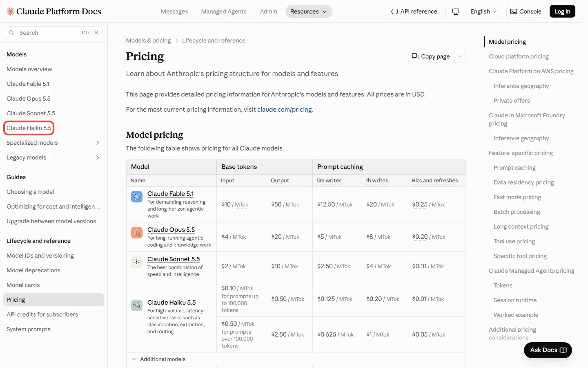The image size is (588, 368).
Task: Jump to Batch processing in page outline
Action: [517, 212]
